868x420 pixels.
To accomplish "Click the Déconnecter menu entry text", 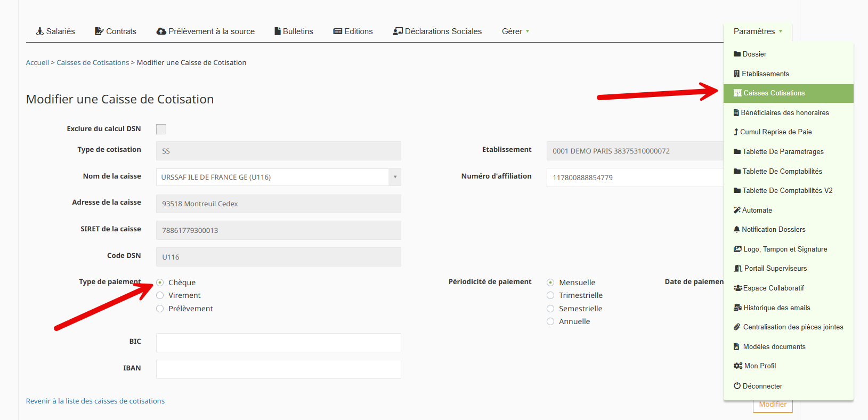I will coord(762,386).
